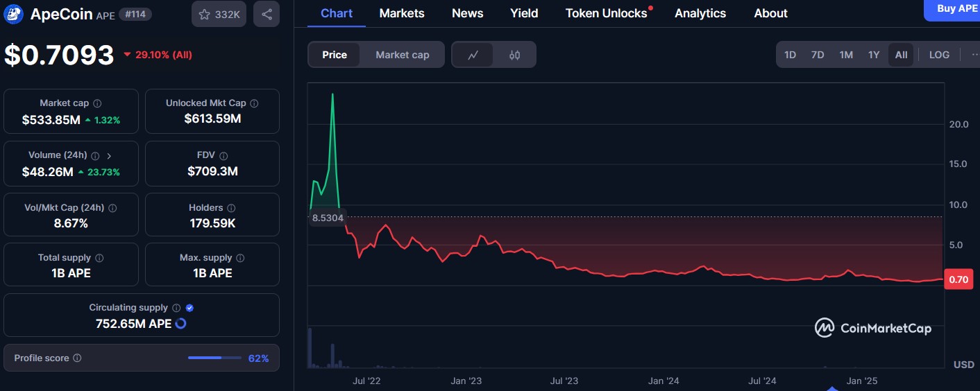Click the verified badge by Circulating supply

(189, 308)
